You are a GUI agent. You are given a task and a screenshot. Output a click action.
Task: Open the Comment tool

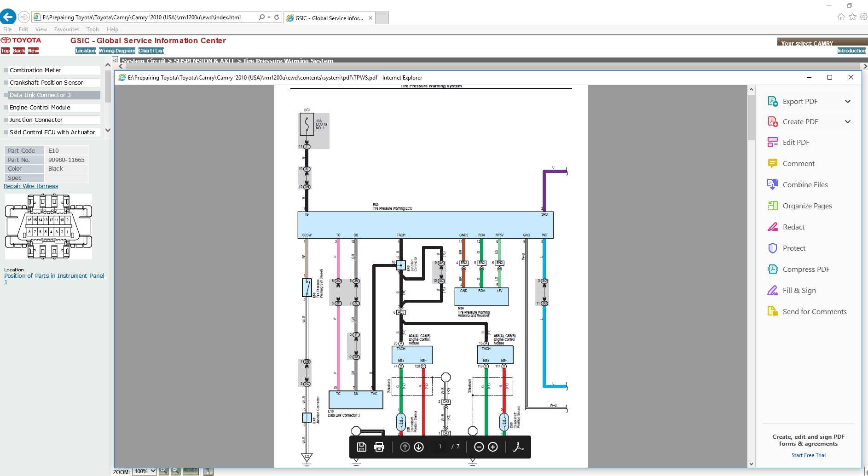(798, 163)
